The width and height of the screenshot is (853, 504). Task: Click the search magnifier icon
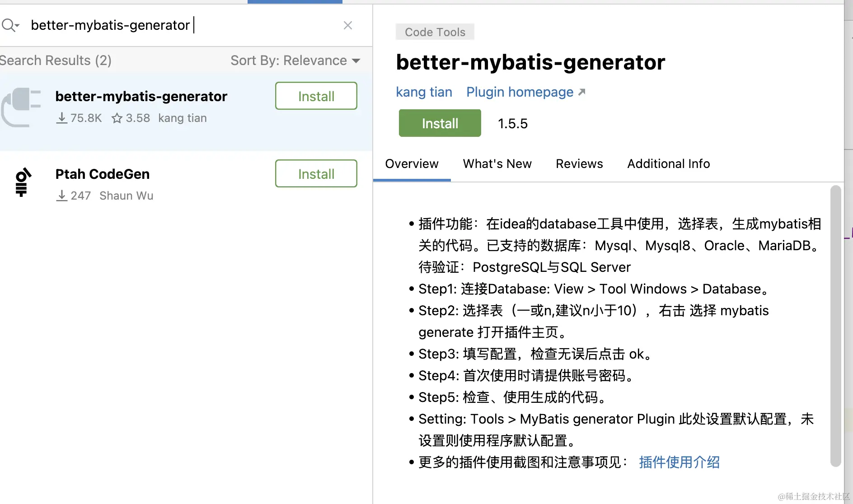(x=8, y=25)
